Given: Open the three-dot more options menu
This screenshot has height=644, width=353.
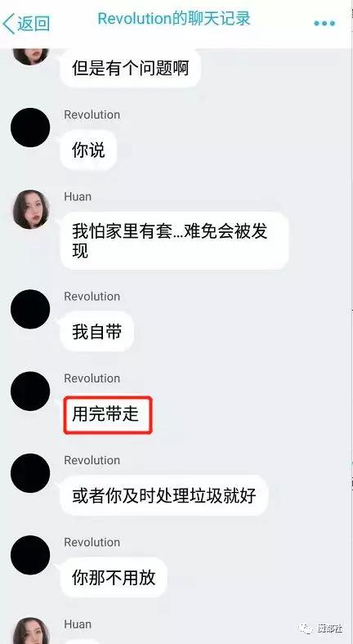Looking at the screenshot, I should pyautogui.click(x=324, y=24).
